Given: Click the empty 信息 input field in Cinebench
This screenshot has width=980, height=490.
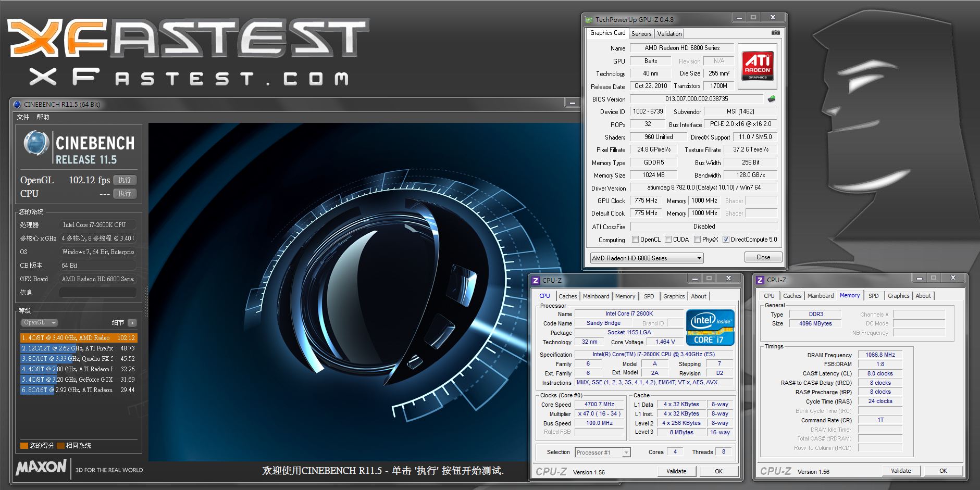Looking at the screenshot, I should 97,293.
